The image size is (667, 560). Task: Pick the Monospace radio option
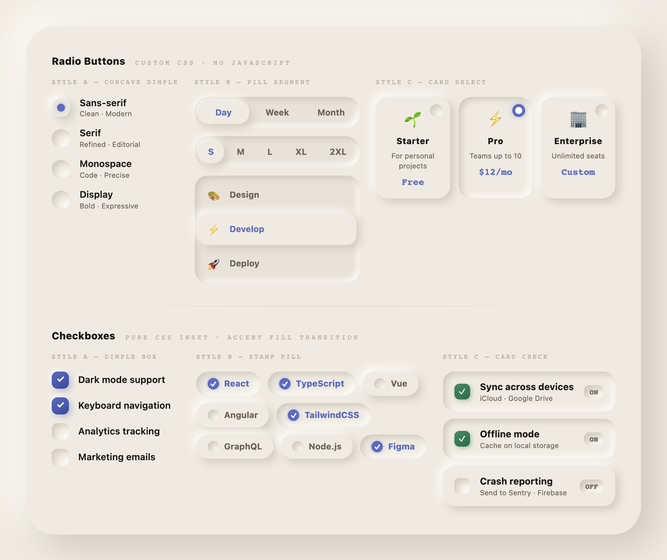[61, 169]
